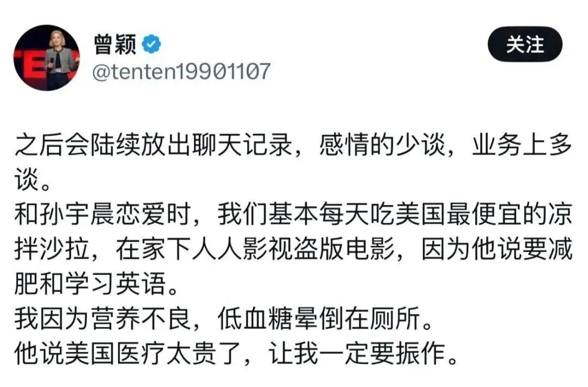The width and height of the screenshot is (588, 387).
Task: Click the phrase 因为他说要减
Action: coord(497,249)
